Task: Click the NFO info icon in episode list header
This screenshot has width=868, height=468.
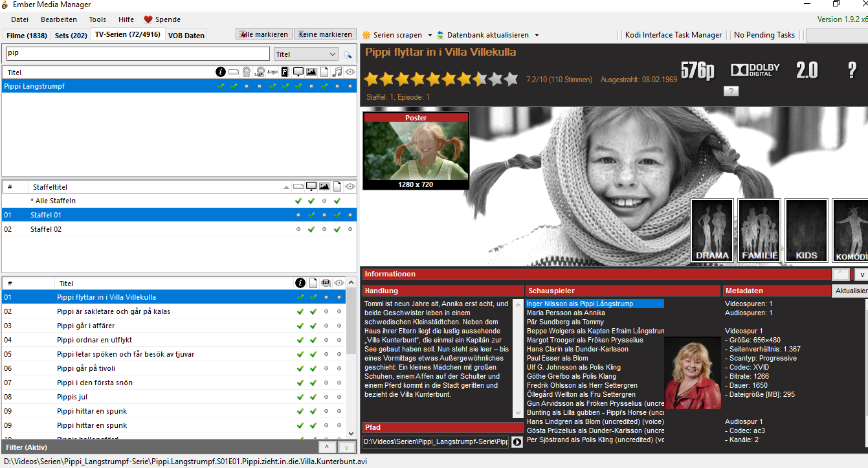Action: point(300,283)
